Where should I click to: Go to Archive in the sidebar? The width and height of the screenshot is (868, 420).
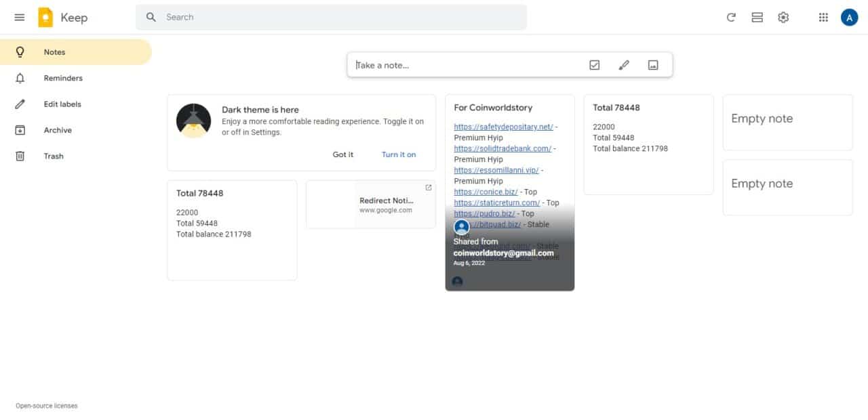pyautogui.click(x=76, y=130)
